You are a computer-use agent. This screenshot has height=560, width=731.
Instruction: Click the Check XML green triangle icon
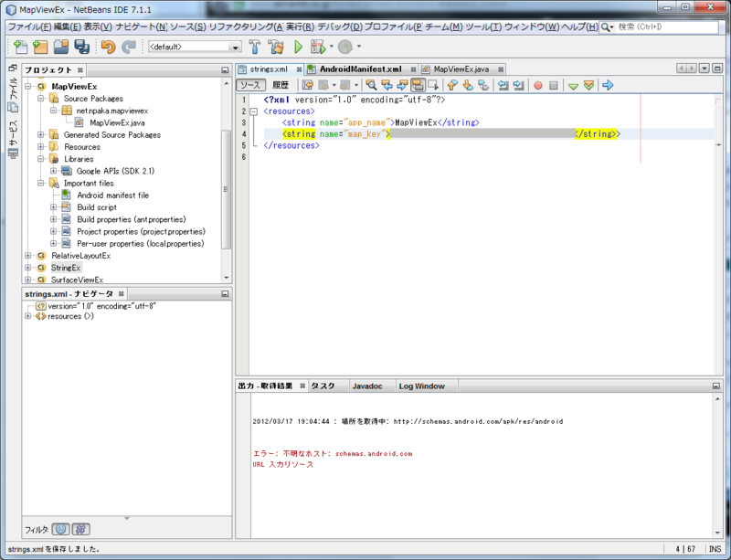574,86
